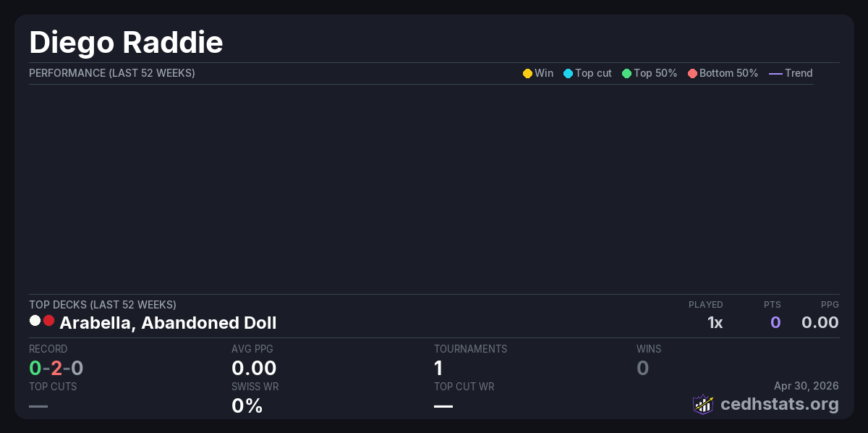This screenshot has width=868, height=433.
Task: Click the purple Trend line marker
Action: pos(775,73)
